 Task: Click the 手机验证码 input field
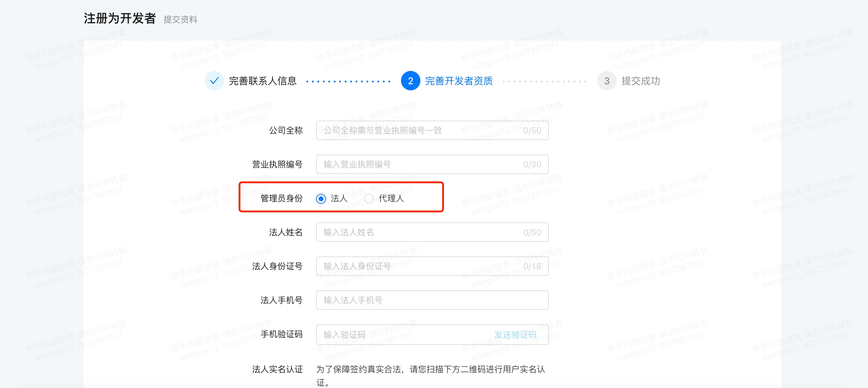tap(432, 335)
